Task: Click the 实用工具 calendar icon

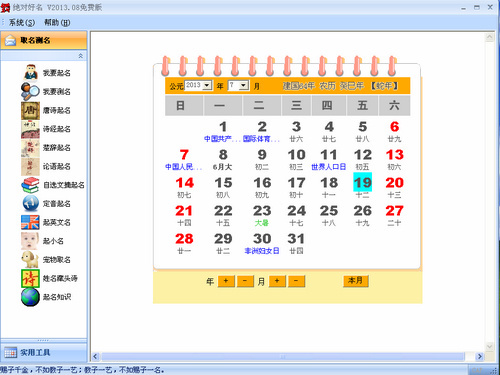Action: point(10,352)
